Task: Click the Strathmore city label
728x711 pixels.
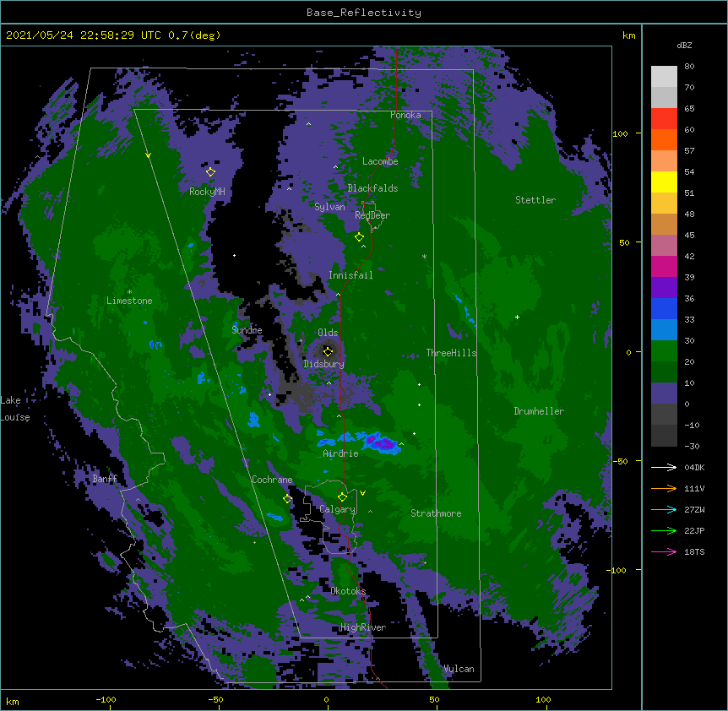Action: click(436, 513)
